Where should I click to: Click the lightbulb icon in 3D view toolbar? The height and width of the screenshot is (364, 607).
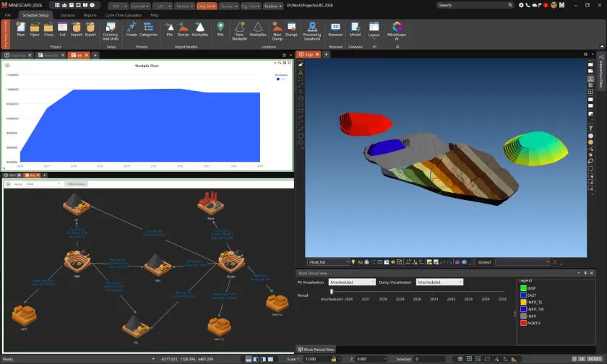(x=353, y=262)
